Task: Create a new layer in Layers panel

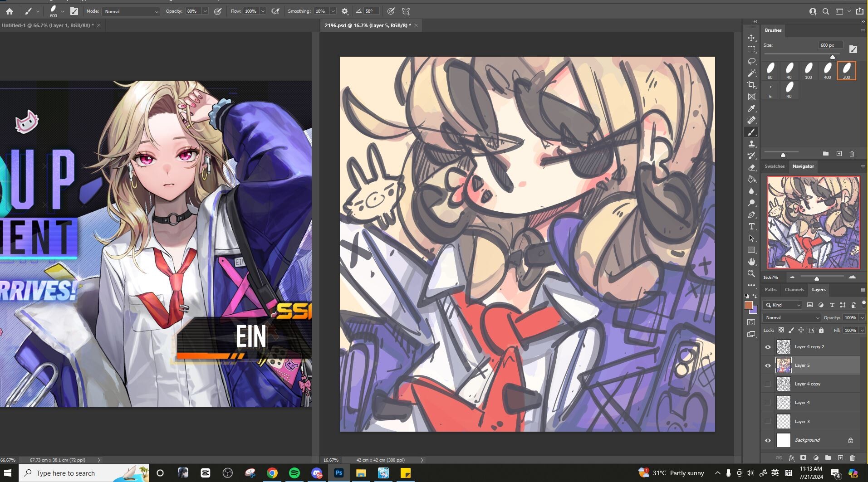Action: [840, 458]
